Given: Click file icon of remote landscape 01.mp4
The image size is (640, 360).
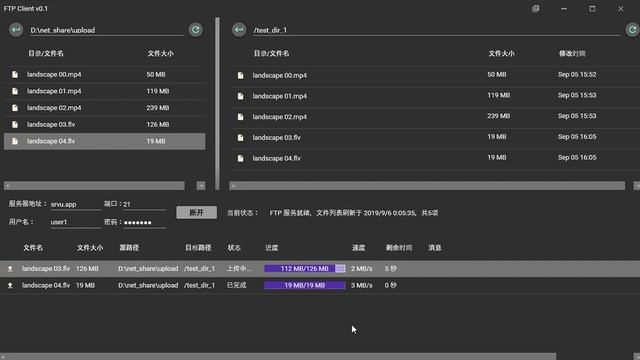Looking at the screenshot, I should tap(240, 96).
